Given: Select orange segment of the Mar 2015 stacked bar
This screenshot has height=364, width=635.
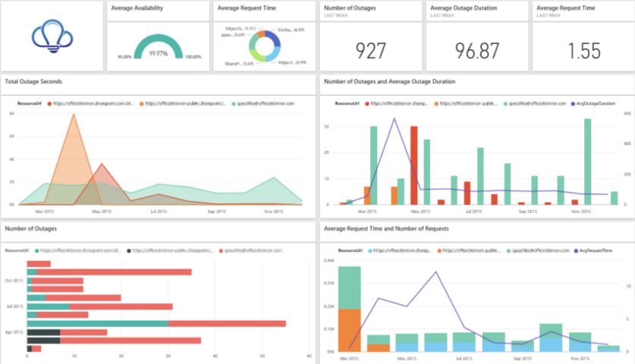Looking at the screenshot, I should [x=350, y=330].
